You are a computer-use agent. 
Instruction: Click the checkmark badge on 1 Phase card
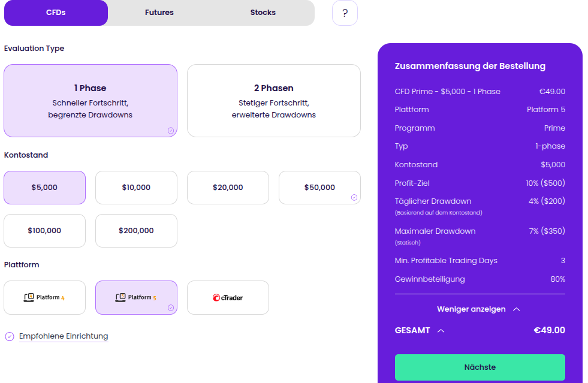(170, 130)
